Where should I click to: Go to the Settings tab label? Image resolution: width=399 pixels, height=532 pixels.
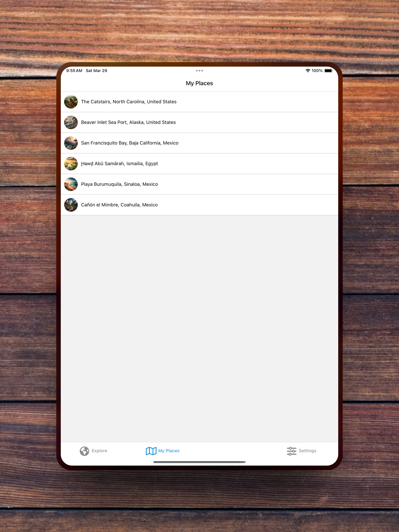click(307, 451)
